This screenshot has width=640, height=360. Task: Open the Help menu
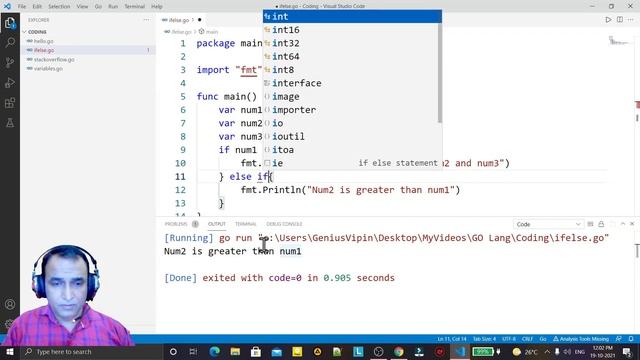click(x=157, y=7)
